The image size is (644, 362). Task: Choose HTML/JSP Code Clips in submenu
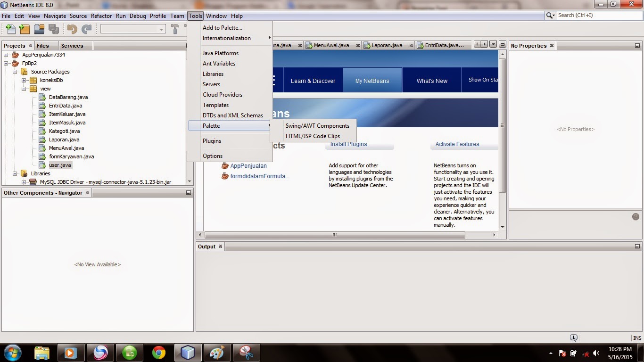(314, 136)
